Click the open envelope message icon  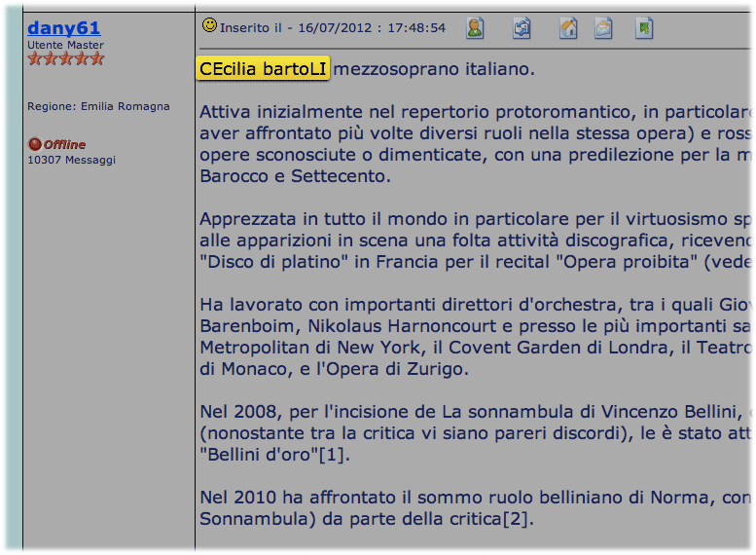603,28
